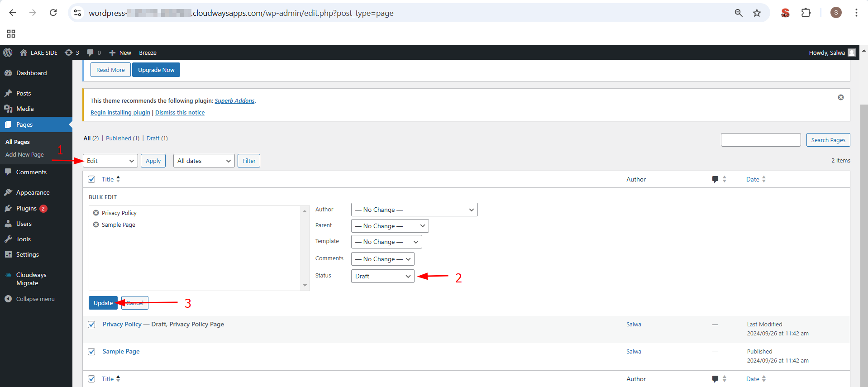868x387 pixels.
Task: Open the Chrome profile avatar
Action: [836, 13]
